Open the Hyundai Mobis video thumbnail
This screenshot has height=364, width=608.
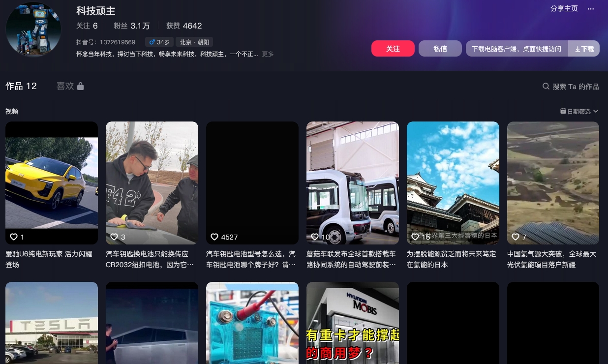click(353, 323)
